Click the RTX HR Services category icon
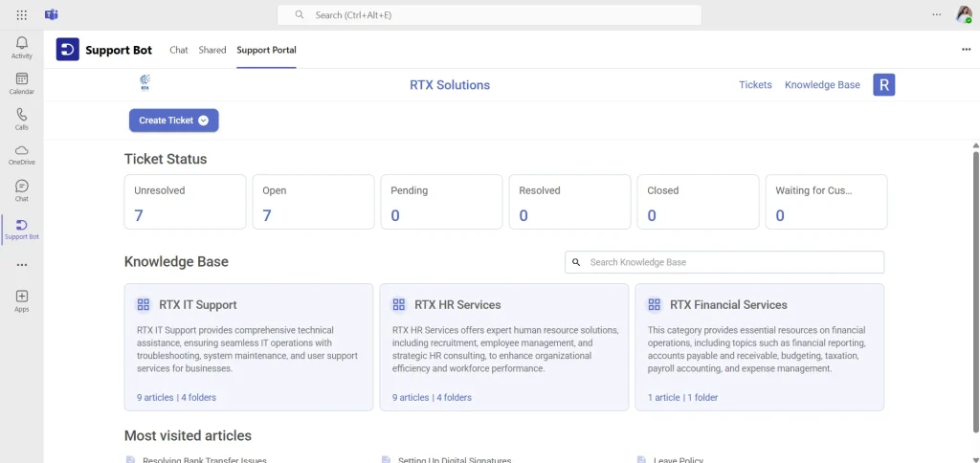Screen dimensions: 980x463 click(x=399, y=305)
